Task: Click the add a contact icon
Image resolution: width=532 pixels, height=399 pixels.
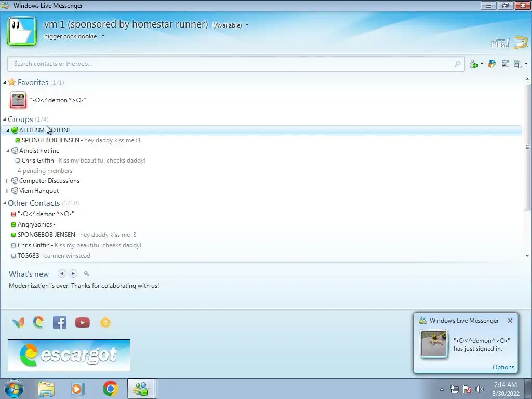Action: click(474, 64)
